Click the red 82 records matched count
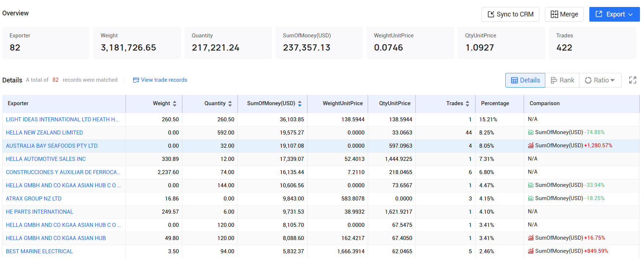The height and width of the screenshot is (258, 644). pos(55,80)
